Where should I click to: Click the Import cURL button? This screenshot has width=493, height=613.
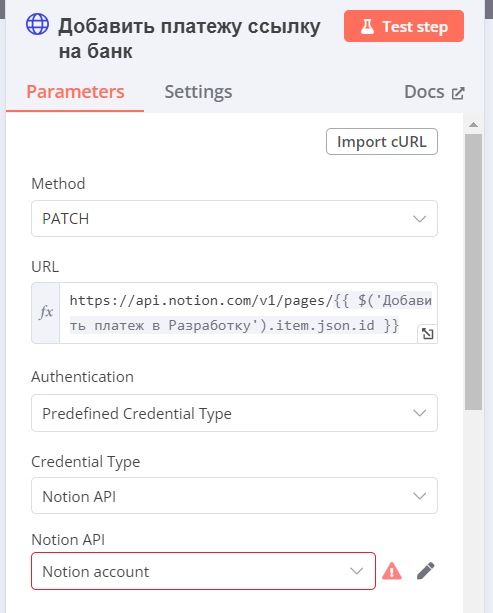[x=382, y=142]
